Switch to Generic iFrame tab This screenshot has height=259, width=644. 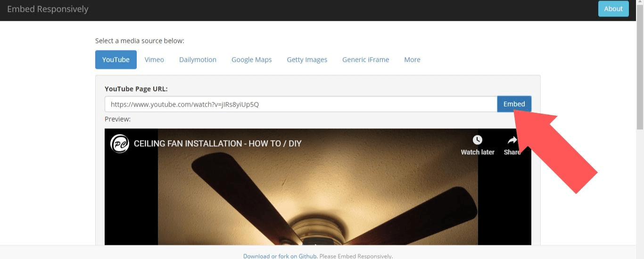(x=365, y=59)
